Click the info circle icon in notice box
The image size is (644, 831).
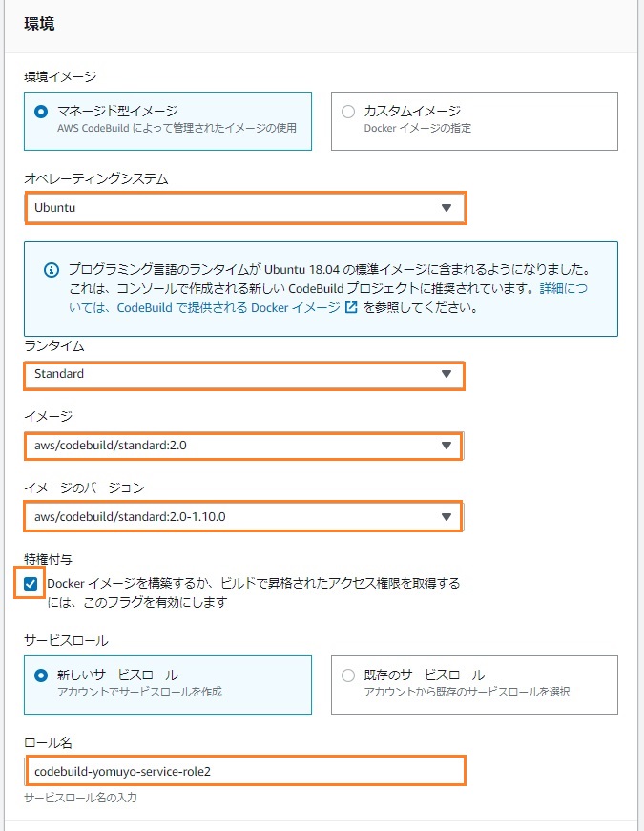52,270
